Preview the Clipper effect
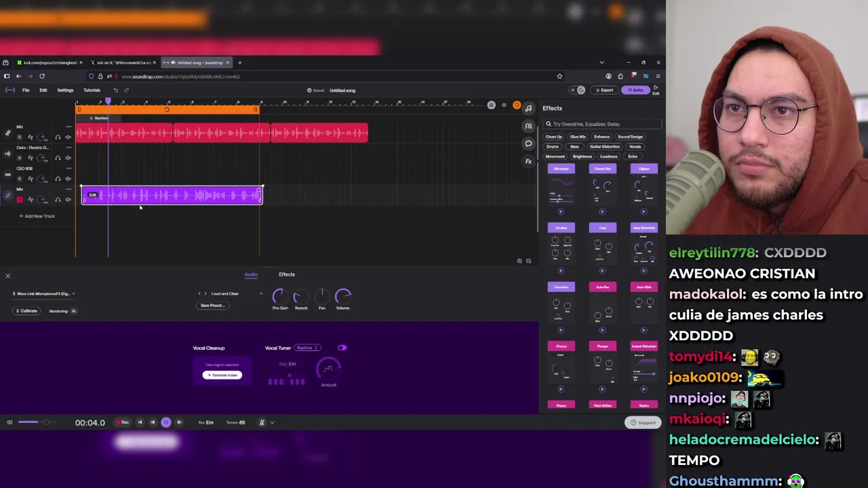Image resolution: width=868 pixels, height=488 pixels. 644,211
